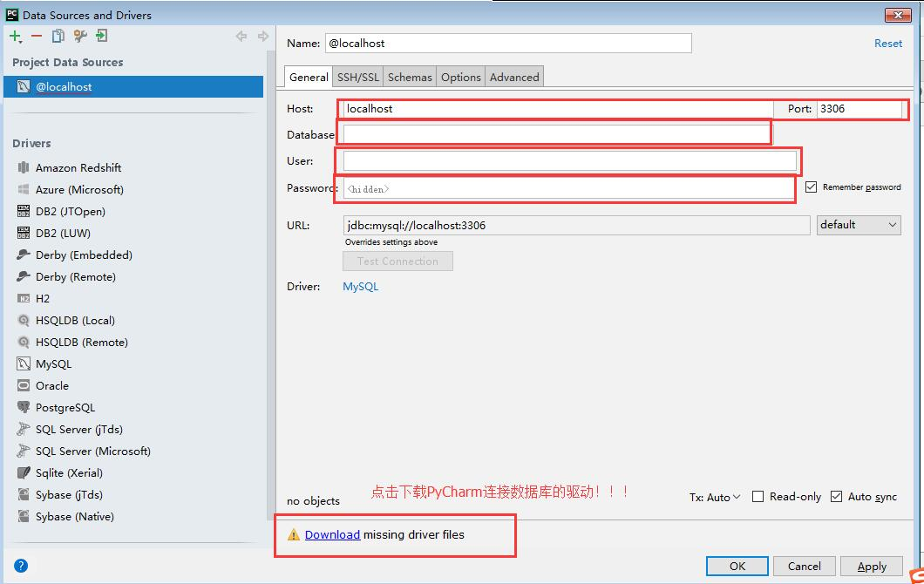Select the PostgreSQL driver
The height and width of the screenshot is (584, 924).
point(65,408)
